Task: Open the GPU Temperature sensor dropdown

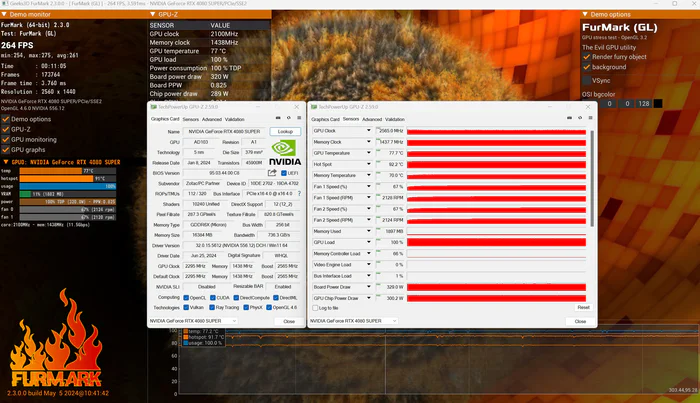Action: [x=369, y=153]
